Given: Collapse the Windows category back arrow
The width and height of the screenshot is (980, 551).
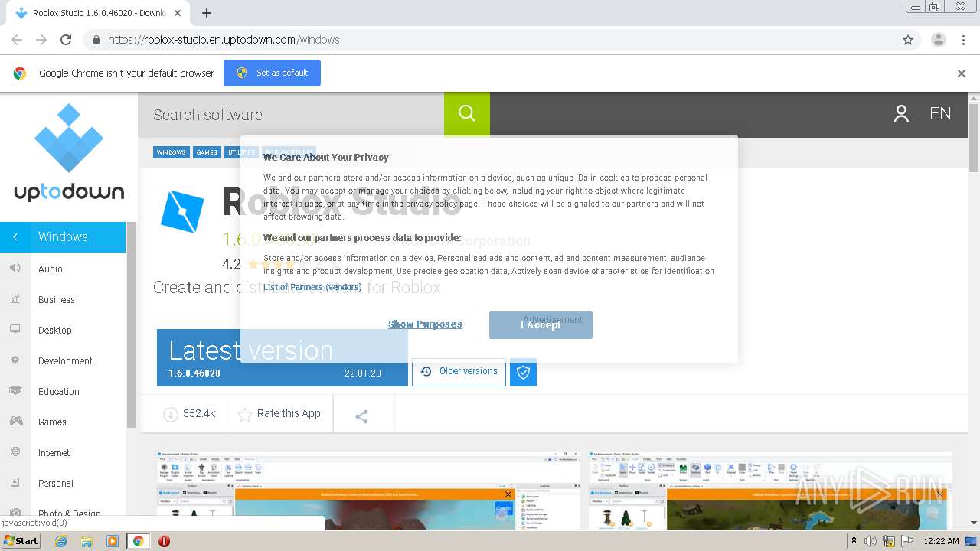Looking at the screenshot, I should (x=15, y=237).
